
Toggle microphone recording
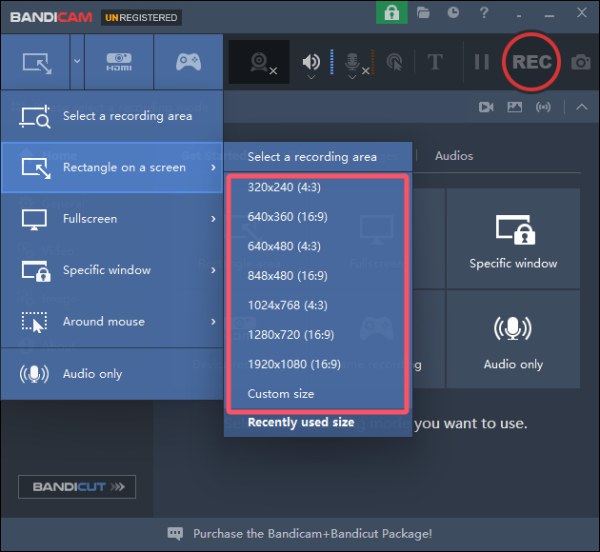[352, 61]
